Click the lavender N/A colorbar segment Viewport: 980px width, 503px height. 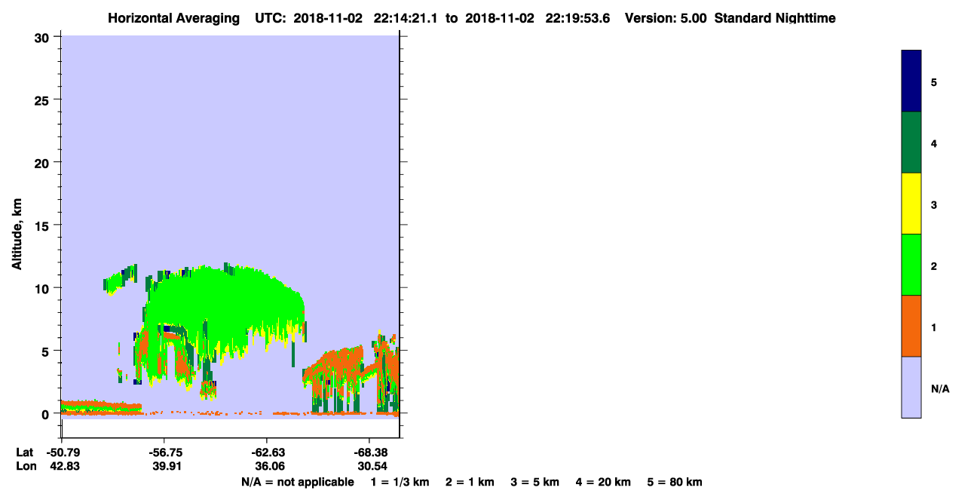coord(911,387)
